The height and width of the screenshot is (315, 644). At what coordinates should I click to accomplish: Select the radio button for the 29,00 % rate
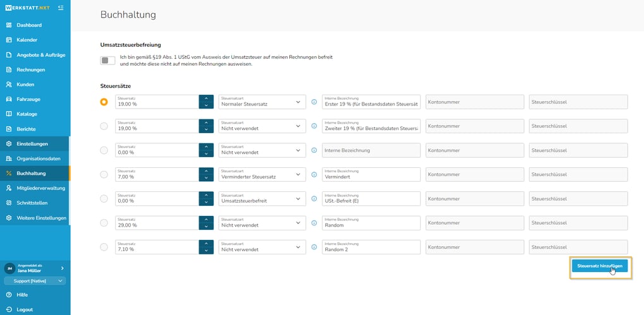104,223
